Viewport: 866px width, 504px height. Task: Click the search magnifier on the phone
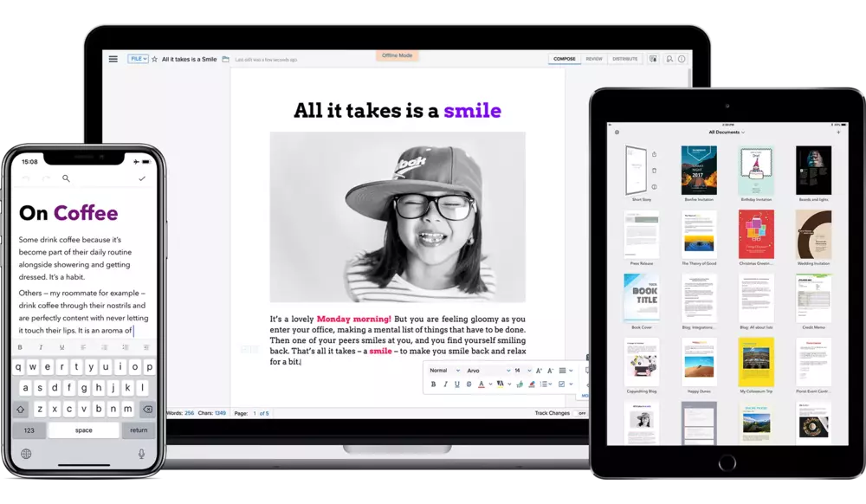pyautogui.click(x=66, y=178)
